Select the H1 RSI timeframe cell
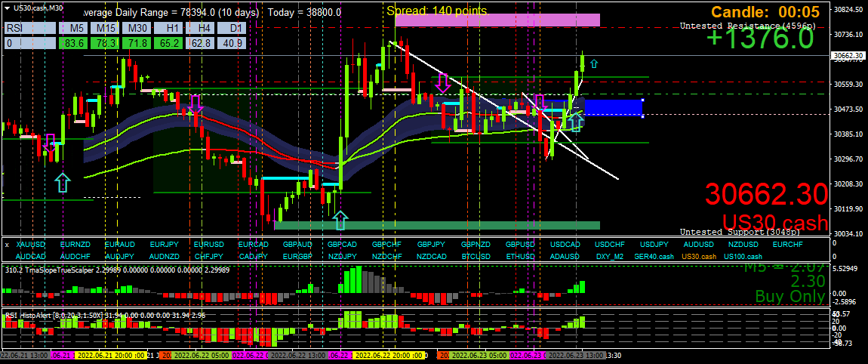868x364 pixels. tap(168, 28)
